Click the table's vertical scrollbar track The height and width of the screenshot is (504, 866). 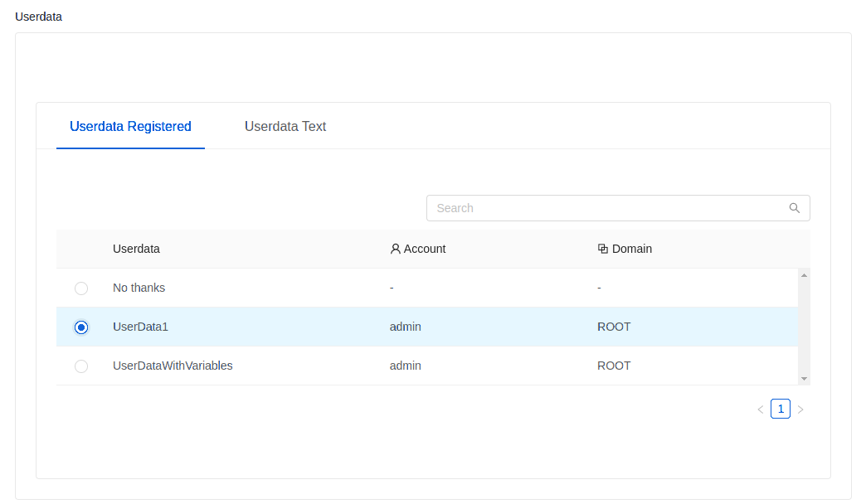tap(804, 327)
